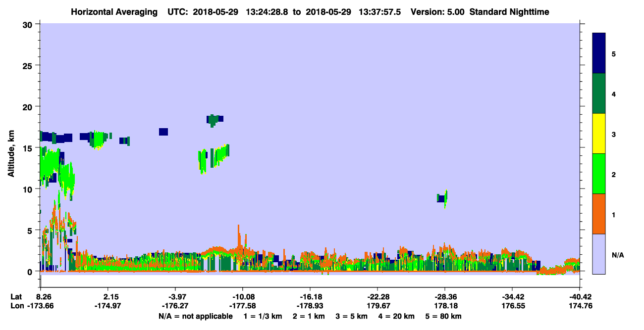This screenshot has height=330, width=644.
Task: Click the latitude value -28.36
Action: 444,297
